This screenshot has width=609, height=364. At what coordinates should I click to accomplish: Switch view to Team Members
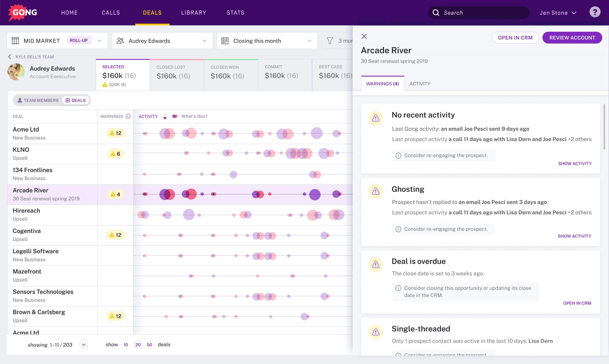(x=38, y=100)
